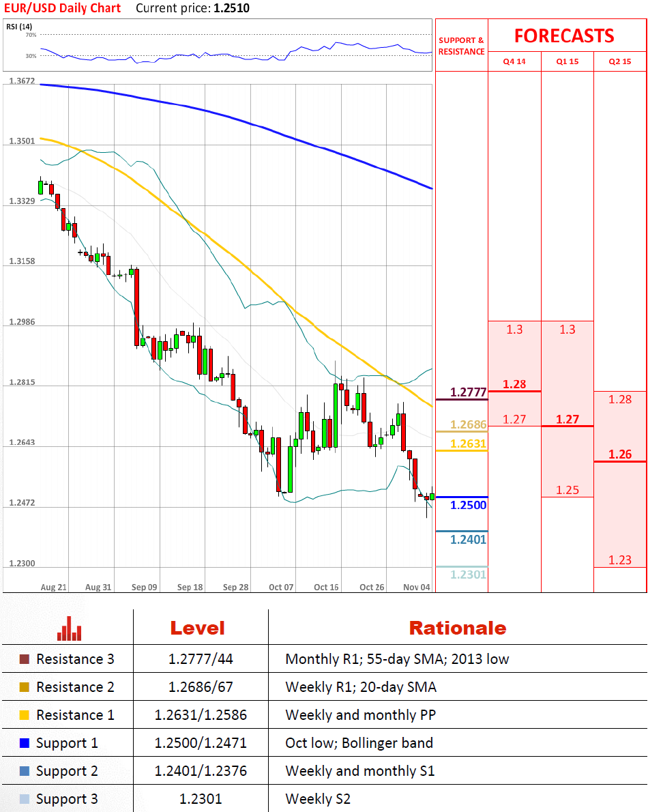
Task: Click the 1.2500 support level label
Action: pos(469,506)
